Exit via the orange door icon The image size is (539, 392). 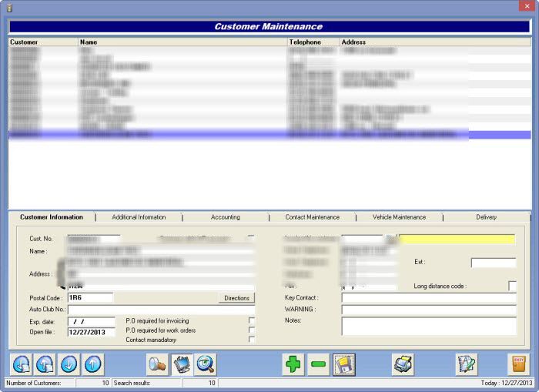coord(518,364)
